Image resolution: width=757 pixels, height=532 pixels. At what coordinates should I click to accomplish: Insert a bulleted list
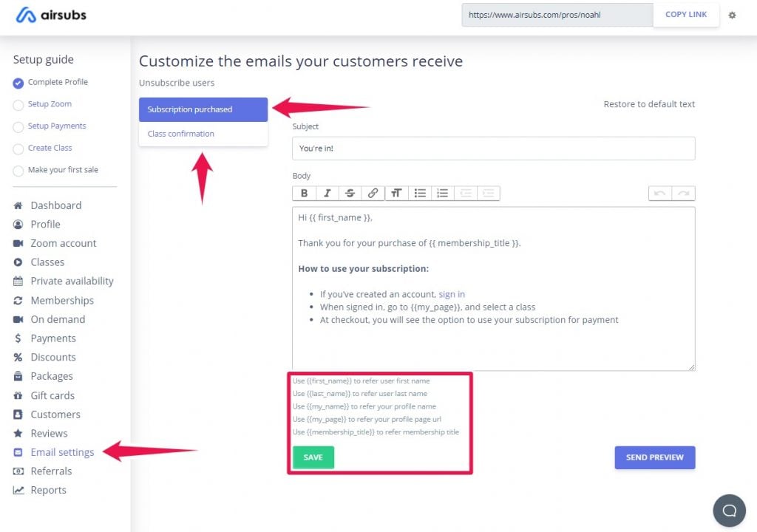point(420,193)
